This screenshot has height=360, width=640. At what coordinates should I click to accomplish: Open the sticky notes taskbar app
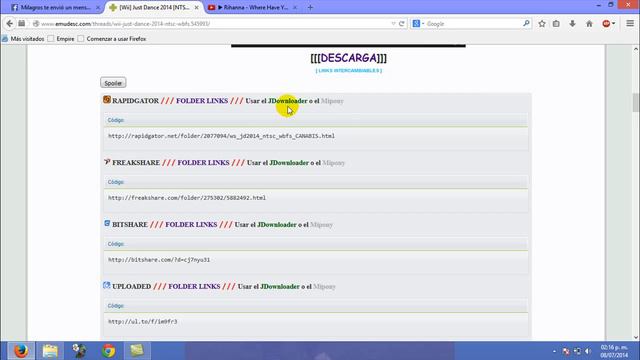137,351
